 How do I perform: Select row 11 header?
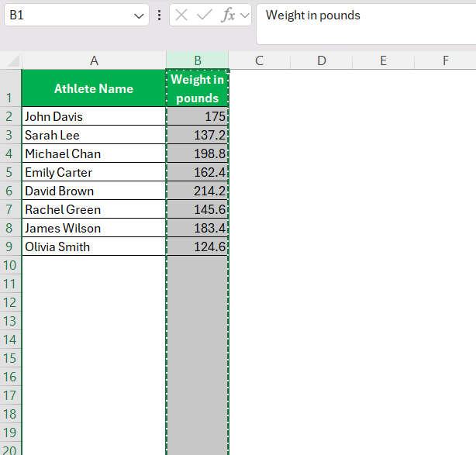11,284
